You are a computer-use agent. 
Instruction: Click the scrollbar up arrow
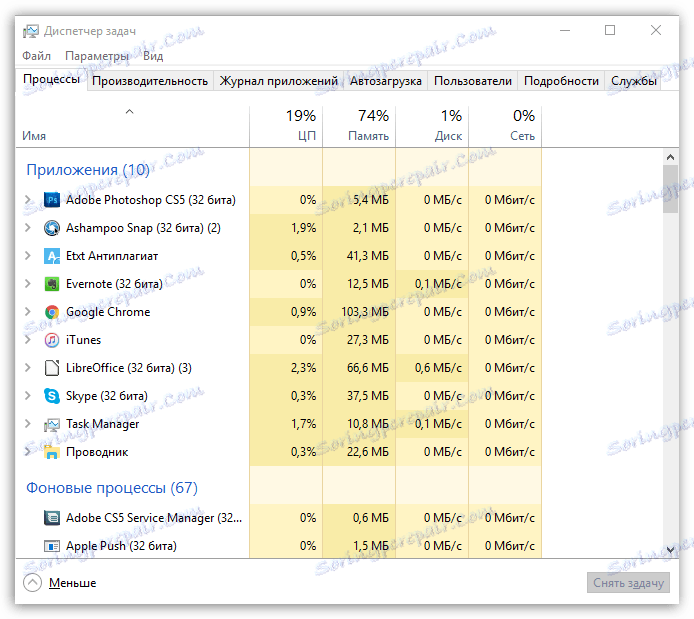tap(670, 157)
